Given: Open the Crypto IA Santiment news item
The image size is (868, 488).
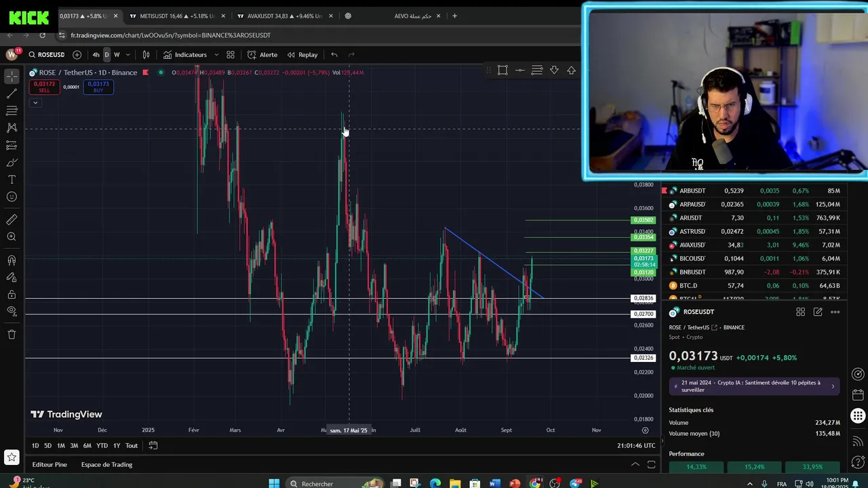Looking at the screenshot, I should coord(754,386).
